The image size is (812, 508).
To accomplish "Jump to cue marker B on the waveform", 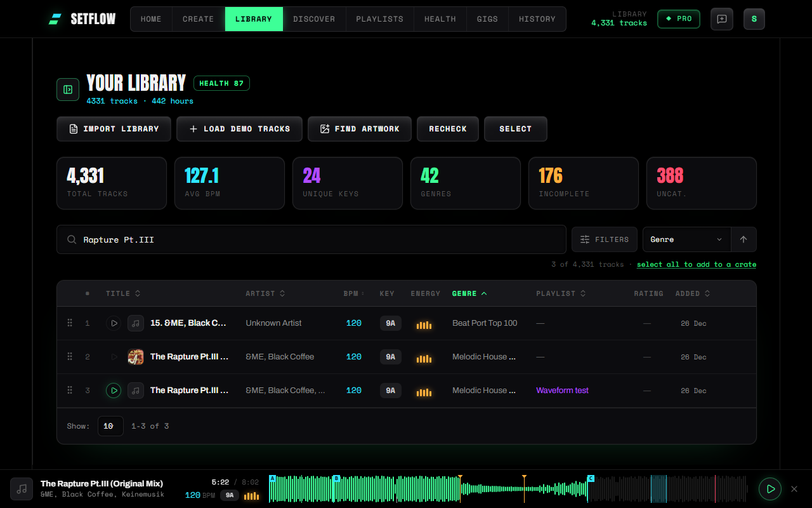I will [336, 478].
